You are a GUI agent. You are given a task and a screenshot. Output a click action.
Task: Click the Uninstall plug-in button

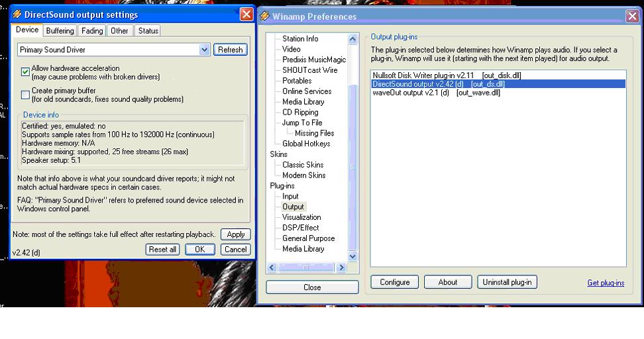(x=508, y=282)
